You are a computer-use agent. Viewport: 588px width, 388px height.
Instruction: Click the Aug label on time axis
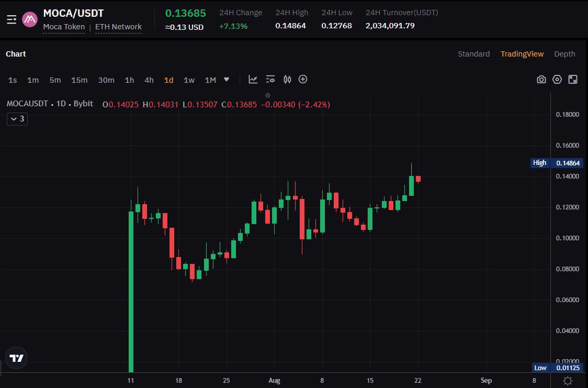(274, 381)
